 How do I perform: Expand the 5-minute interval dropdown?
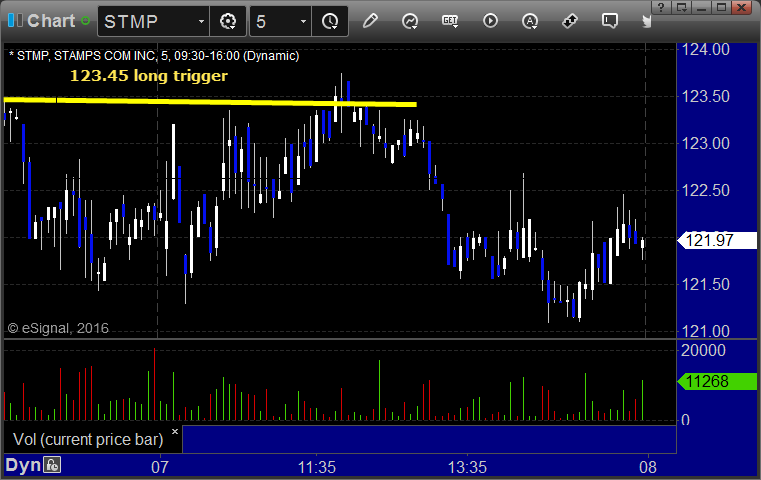[x=303, y=21]
